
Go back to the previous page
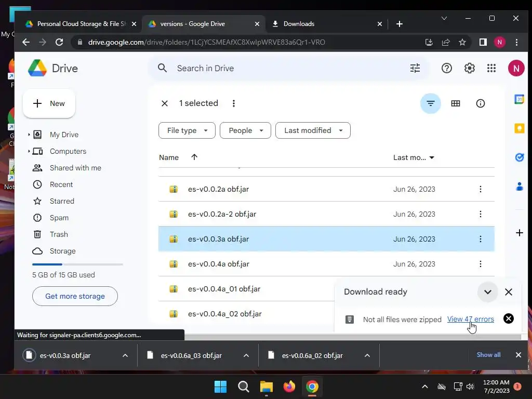[x=26, y=42]
